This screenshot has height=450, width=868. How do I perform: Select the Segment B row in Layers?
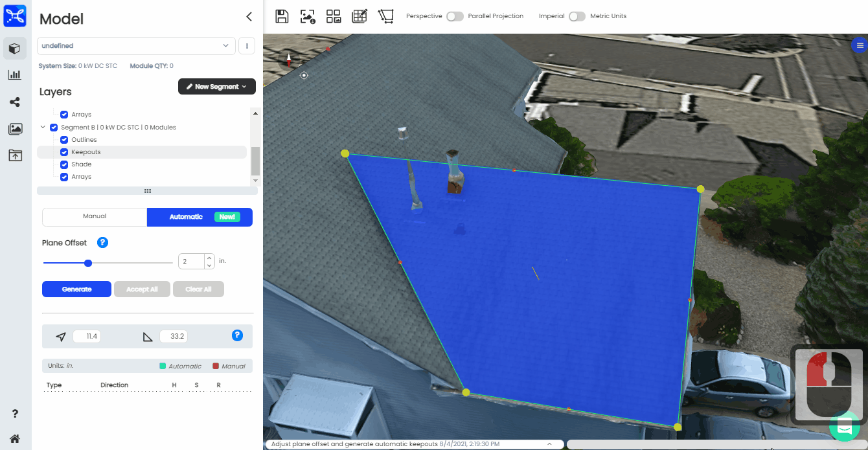[142, 128]
